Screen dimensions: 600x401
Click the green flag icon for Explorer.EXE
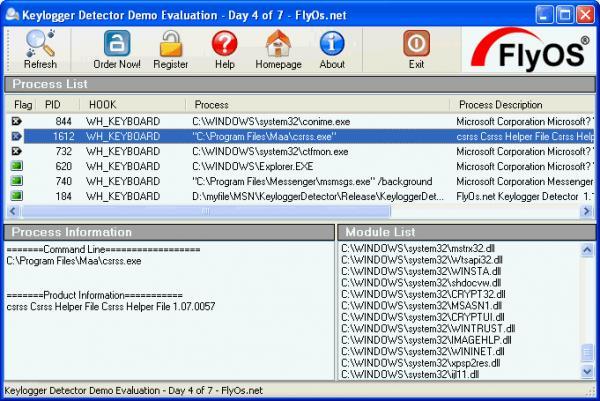pyautogui.click(x=16, y=166)
